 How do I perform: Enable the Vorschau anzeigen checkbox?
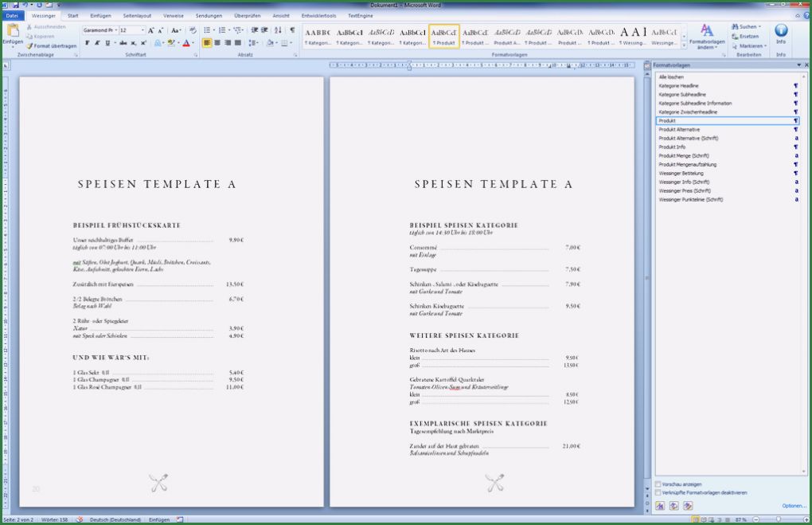[658, 484]
